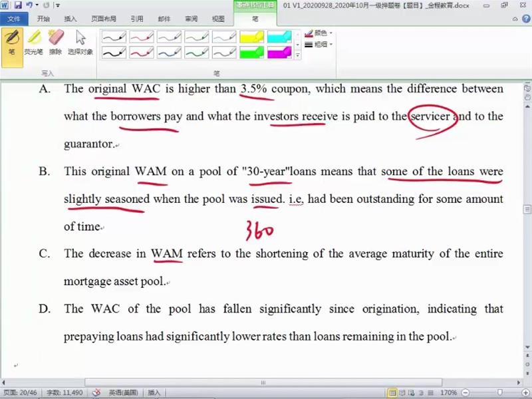
Task: Toggle the Insert (插入) mode in status bar
Action: 154,393
